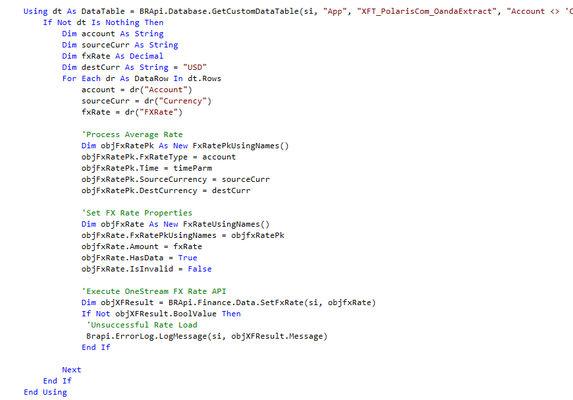Click the 'Brapi.ErrorLog.LogMessage' line
573x400 pixels.
[207, 336]
